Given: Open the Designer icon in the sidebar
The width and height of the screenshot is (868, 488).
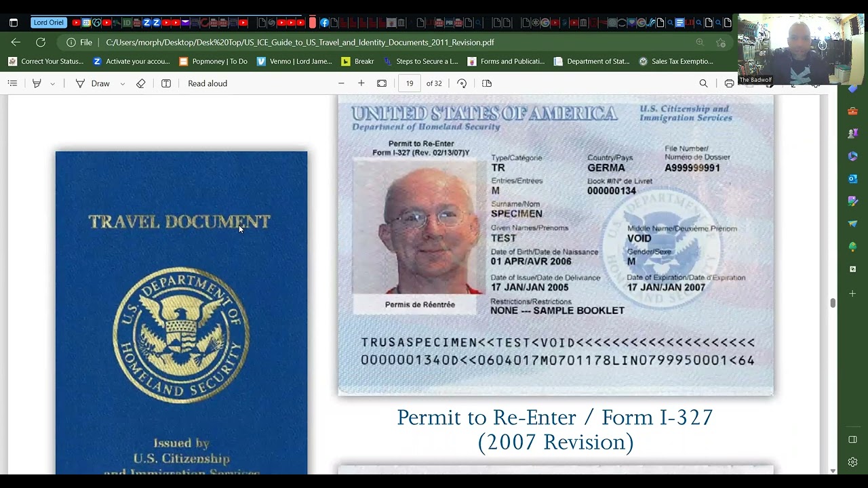Looking at the screenshot, I should point(852,201).
